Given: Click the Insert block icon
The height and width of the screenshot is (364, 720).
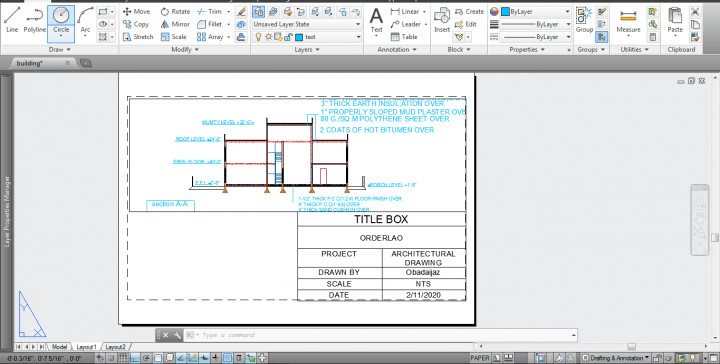Looking at the screenshot, I should click(442, 21).
